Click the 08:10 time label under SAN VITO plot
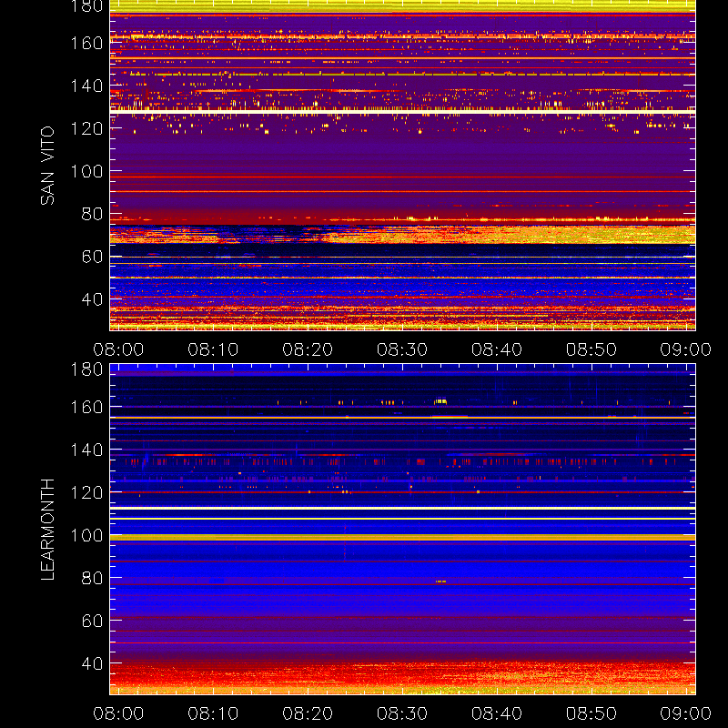Screen dimensions: 728x728 click(213, 349)
